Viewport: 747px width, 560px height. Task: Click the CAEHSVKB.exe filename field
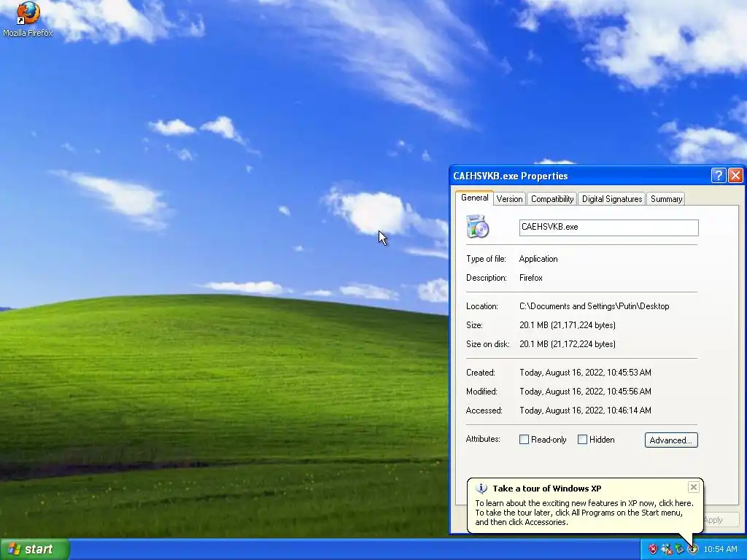609,227
